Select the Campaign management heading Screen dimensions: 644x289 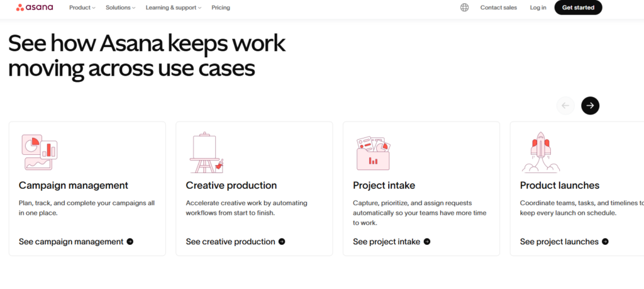tap(74, 185)
